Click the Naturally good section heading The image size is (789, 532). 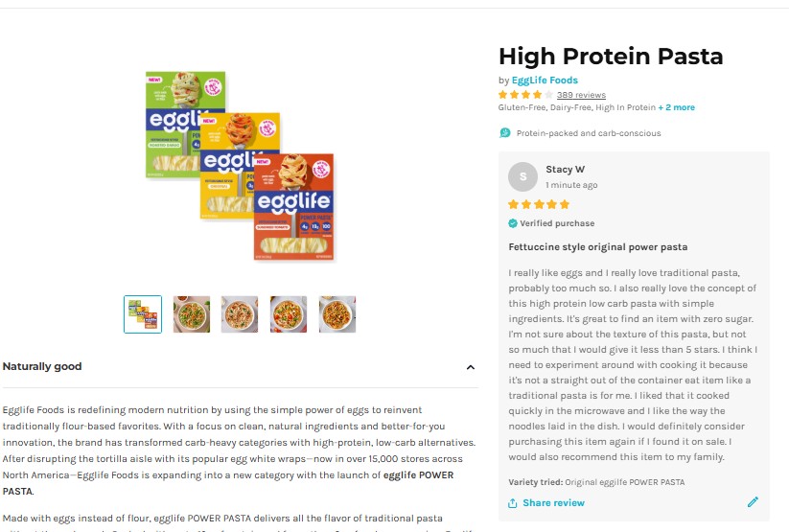(x=42, y=366)
